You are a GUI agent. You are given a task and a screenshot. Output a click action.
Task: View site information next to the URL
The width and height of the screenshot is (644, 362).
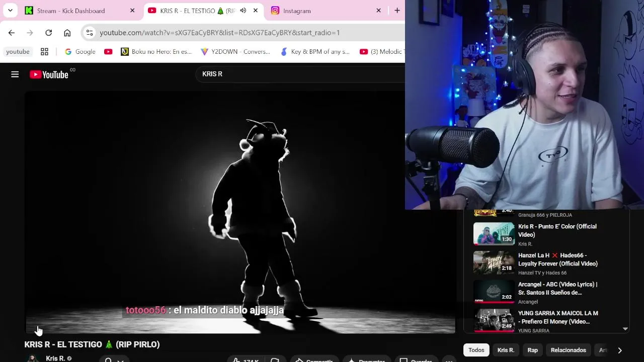(90, 33)
